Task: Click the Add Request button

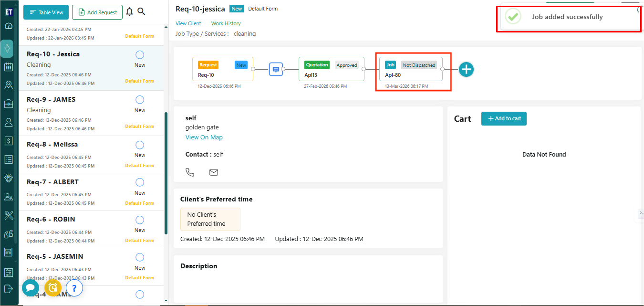Action: [97, 12]
